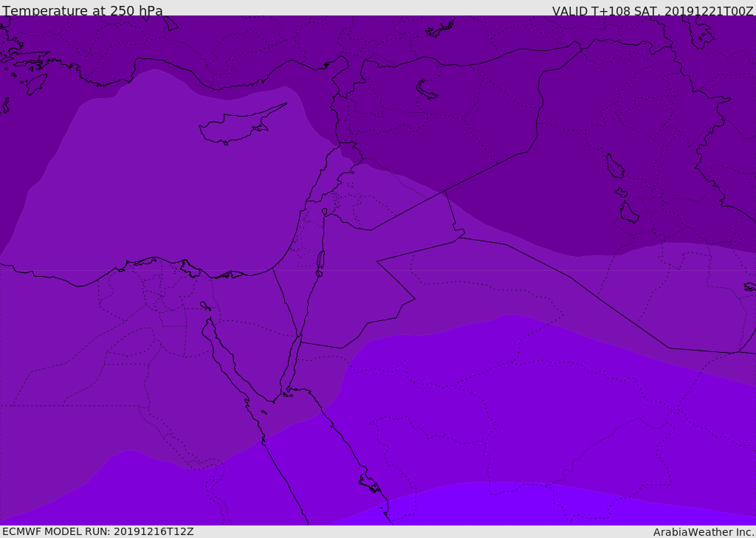Click the 'ArabiaWeather Inc' credit text
The height and width of the screenshot is (538, 756).
click(x=704, y=532)
